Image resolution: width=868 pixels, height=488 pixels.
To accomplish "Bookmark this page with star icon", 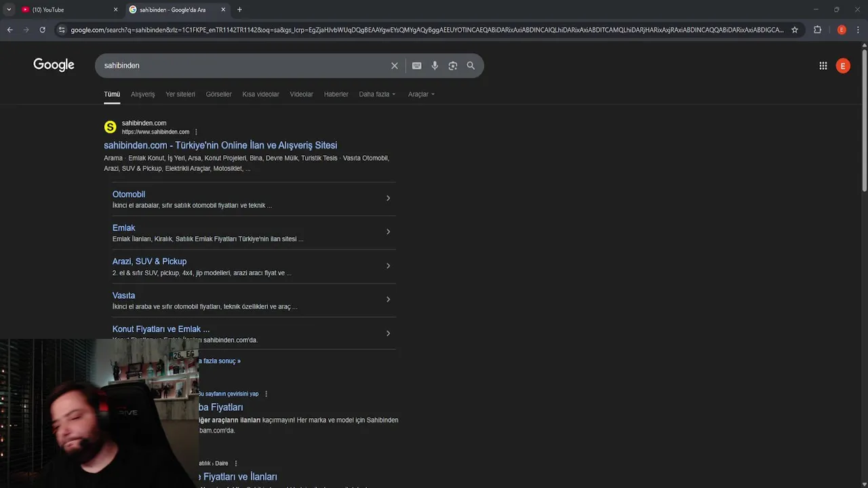I will coord(795,30).
